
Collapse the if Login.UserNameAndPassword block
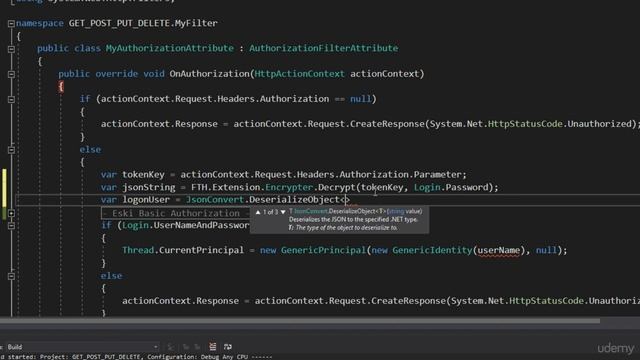pyautogui.click(x=11, y=225)
